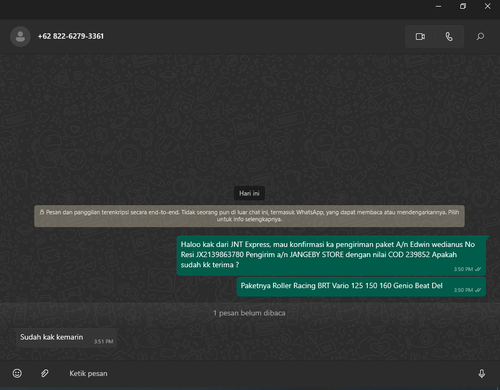Click the 'Hari ini' date label
Image resolution: width=500 pixels, height=390 pixels.
pos(249,193)
